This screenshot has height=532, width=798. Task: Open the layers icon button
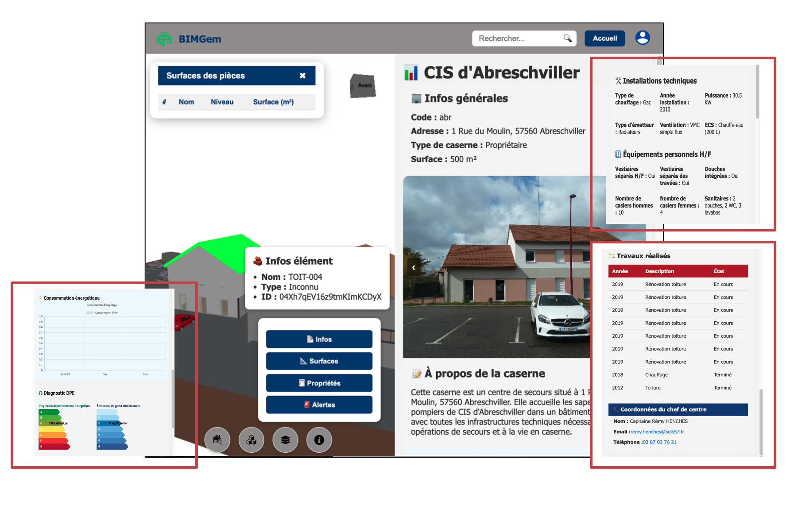285,439
